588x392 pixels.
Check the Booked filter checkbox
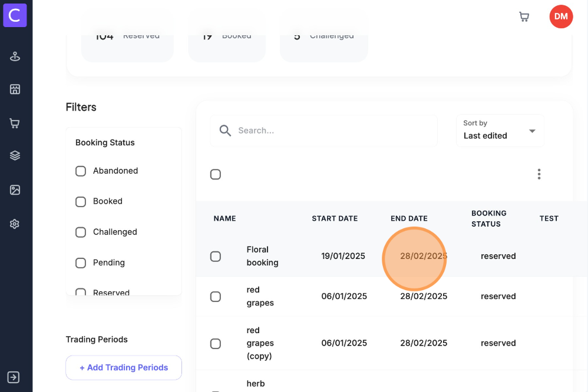click(x=81, y=202)
